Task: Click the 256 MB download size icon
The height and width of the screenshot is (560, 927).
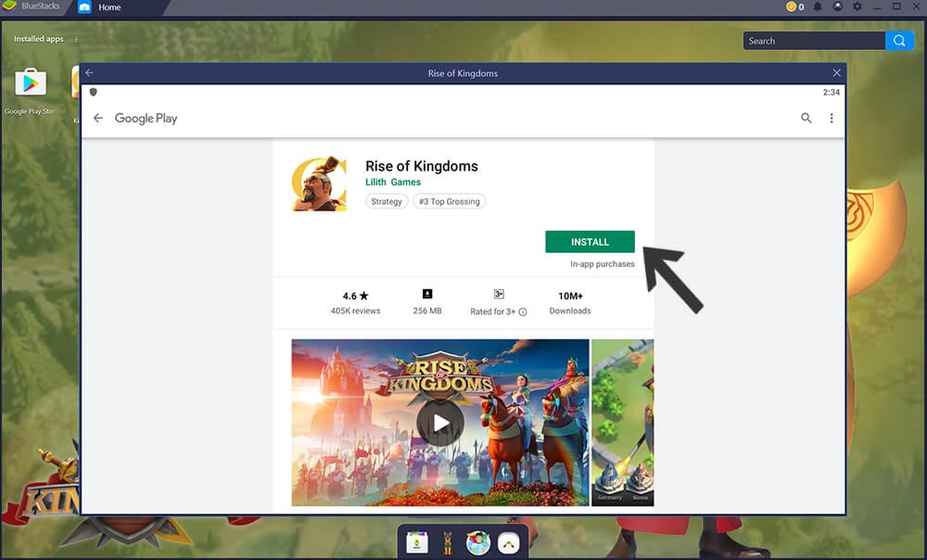Action: (426, 294)
